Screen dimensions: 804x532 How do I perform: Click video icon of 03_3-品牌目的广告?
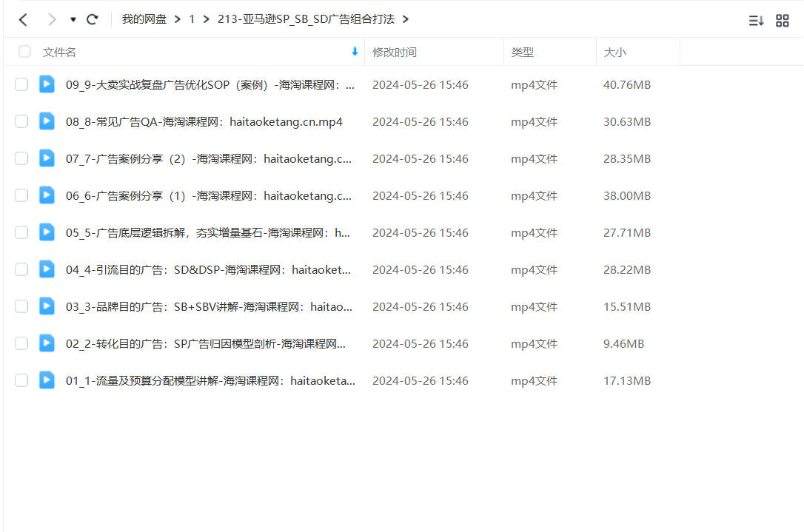click(47, 306)
